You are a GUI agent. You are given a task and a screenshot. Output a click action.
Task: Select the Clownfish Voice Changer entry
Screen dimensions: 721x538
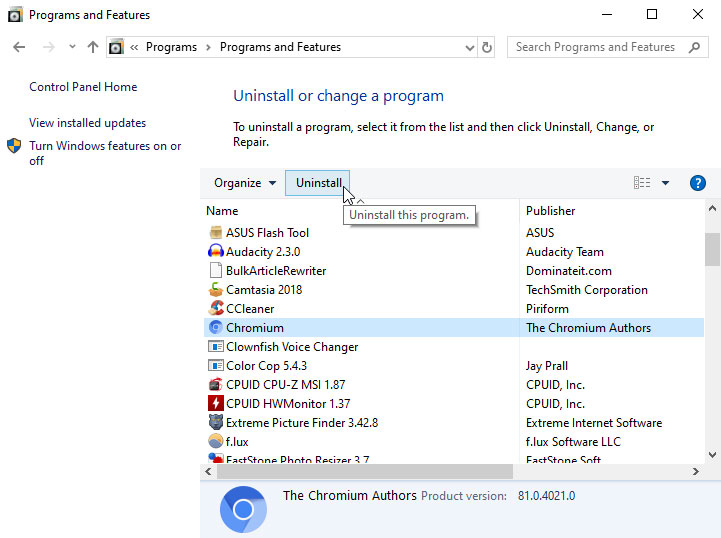[292, 347]
